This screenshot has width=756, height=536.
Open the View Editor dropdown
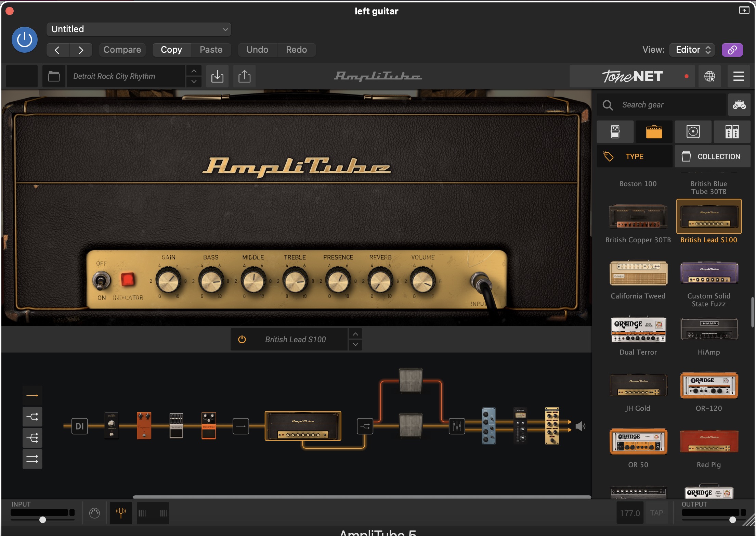[x=692, y=50]
